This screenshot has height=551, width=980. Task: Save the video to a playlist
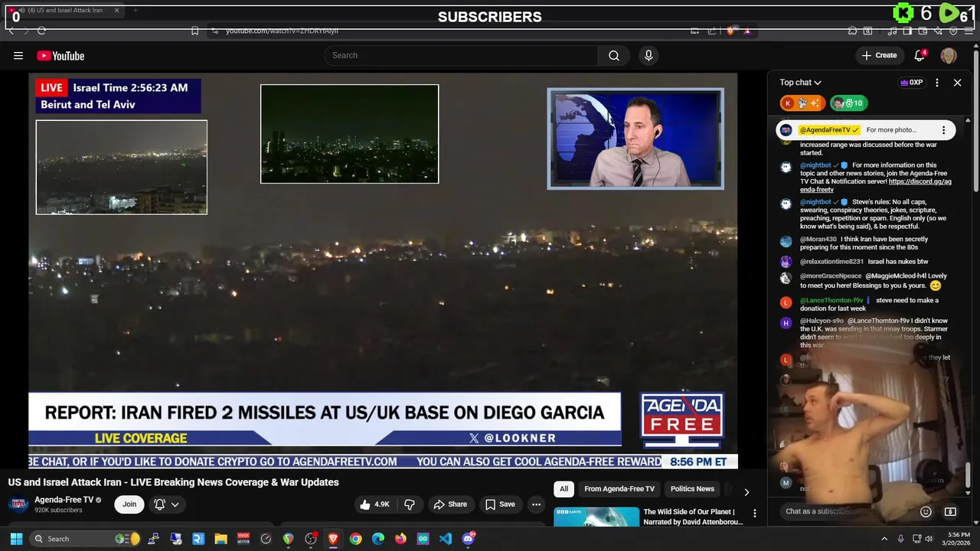tap(500, 504)
